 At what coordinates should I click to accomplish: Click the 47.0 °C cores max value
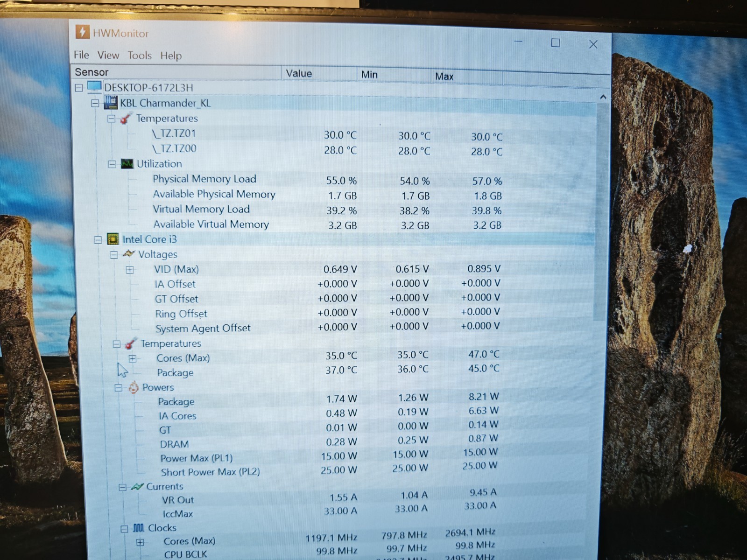pos(484,354)
